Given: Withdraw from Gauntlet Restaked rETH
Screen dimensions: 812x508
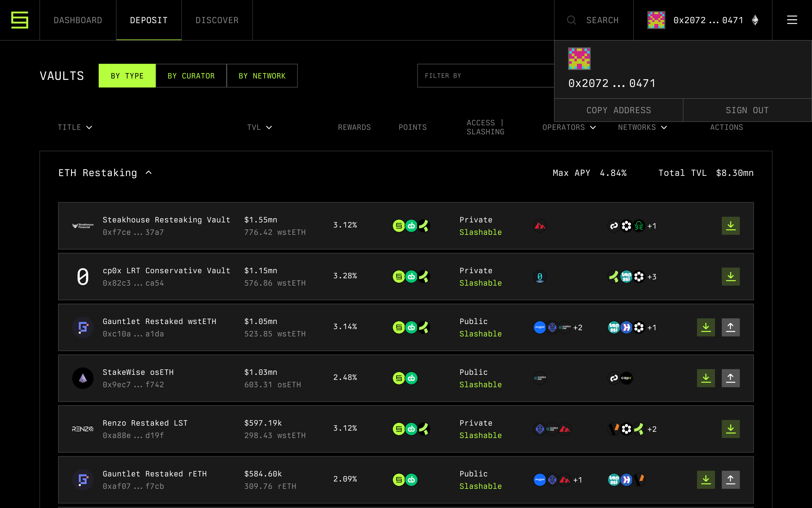Looking at the screenshot, I should click(731, 480).
